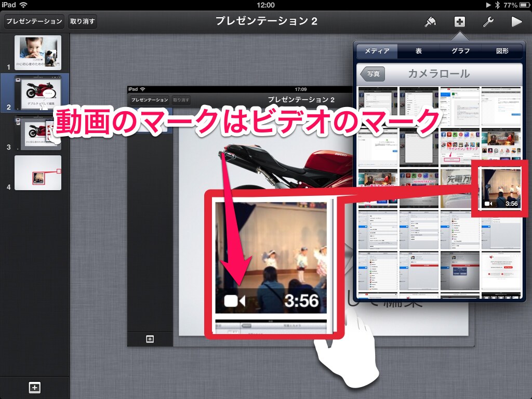Tap the plus insert media icon
532x399 pixels.
(x=459, y=22)
